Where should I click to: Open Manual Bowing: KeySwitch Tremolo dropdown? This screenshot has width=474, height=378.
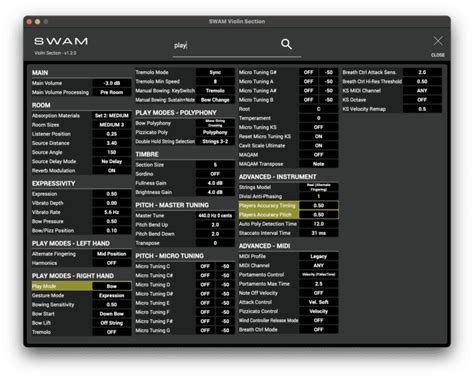(215, 91)
